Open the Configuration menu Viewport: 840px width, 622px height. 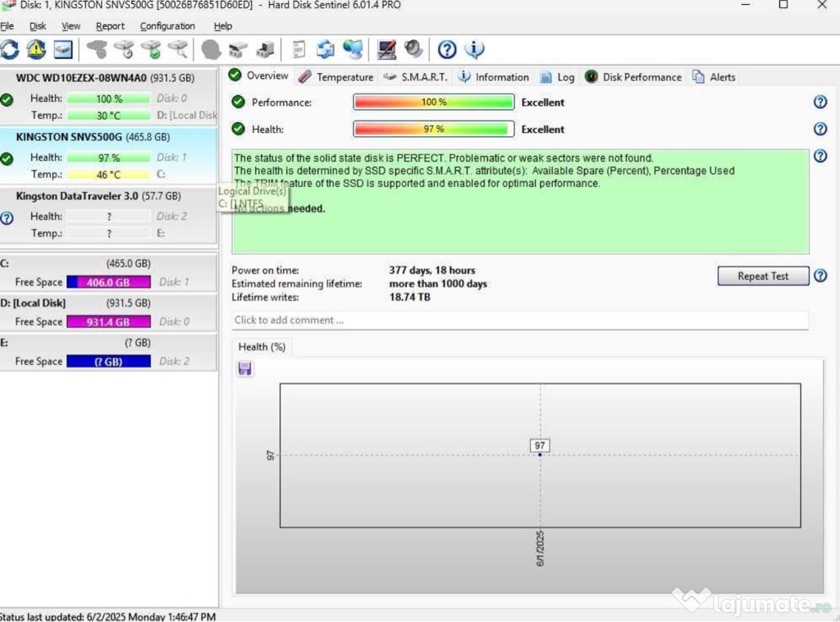pyautogui.click(x=167, y=25)
